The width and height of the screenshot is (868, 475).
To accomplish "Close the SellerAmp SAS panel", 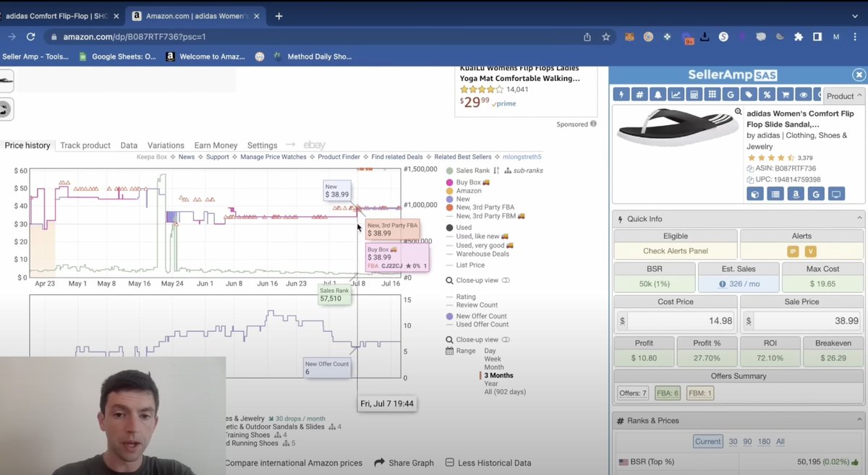I will (x=859, y=74).
